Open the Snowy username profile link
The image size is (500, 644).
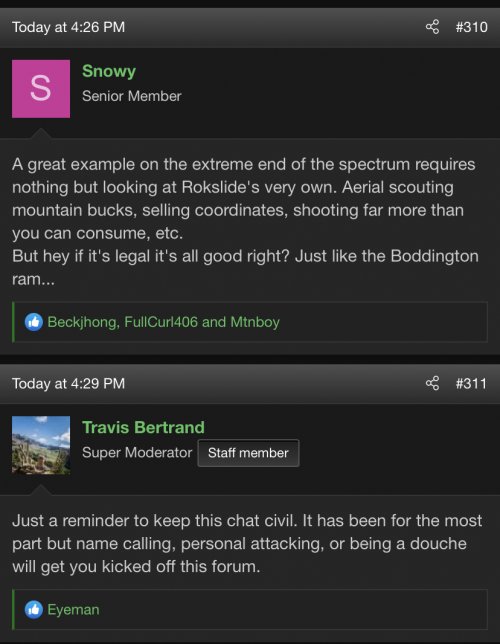click(109, 71)
